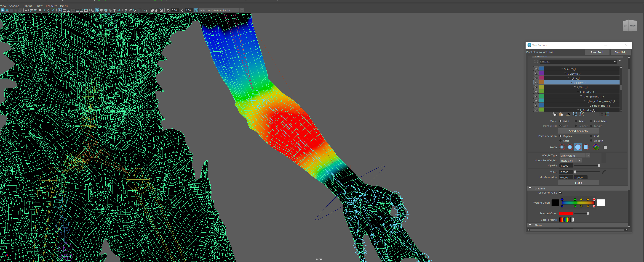Viewport: 644px width, 262px height.
Task: Click the weight hammer icon
Action: pos(568,114)
